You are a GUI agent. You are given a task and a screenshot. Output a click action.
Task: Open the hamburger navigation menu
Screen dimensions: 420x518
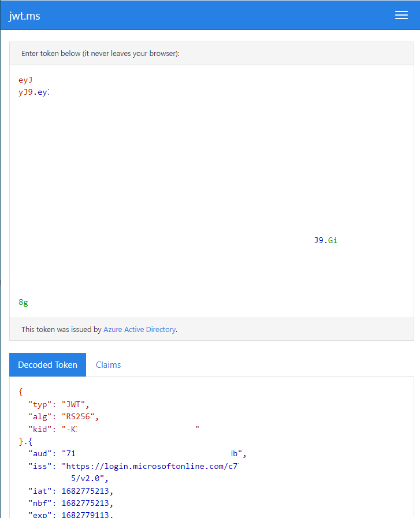(x=401, y=15)
